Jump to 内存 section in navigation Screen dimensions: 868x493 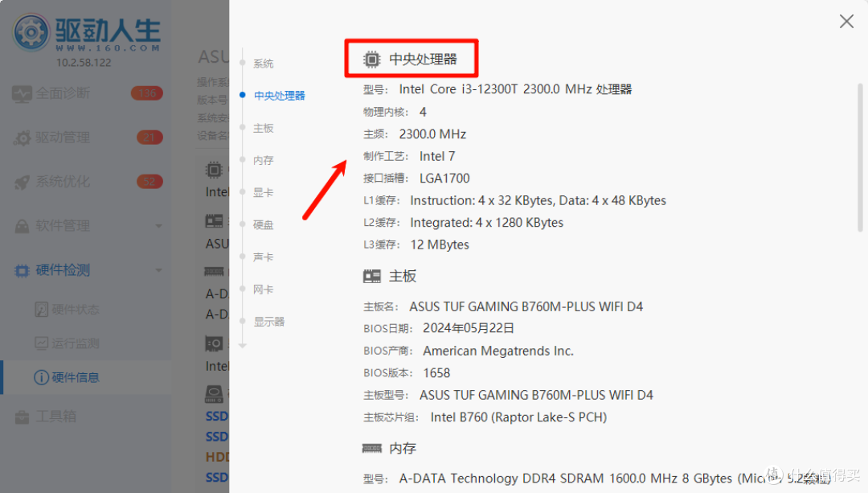click(264, 160)
